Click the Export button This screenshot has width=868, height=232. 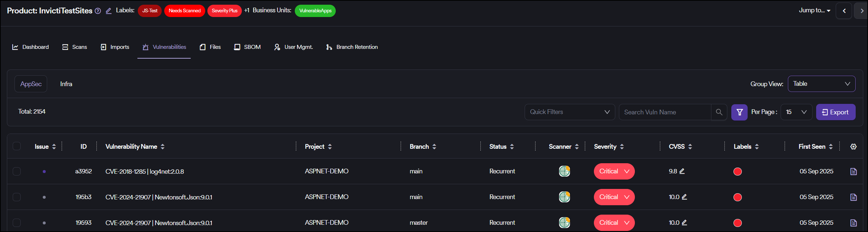tap(835, 112)
